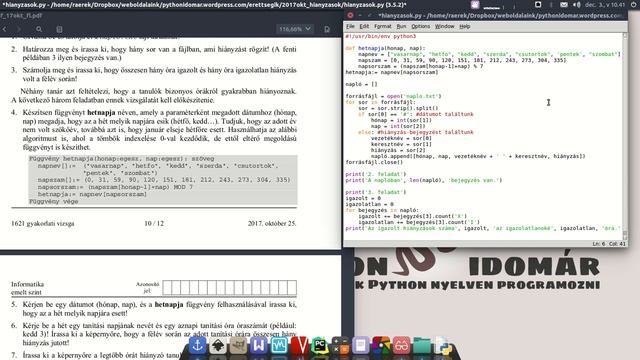Click the 'Ln: 6' status bar entry
640x360 pixels.
click(x=599, y=244)
